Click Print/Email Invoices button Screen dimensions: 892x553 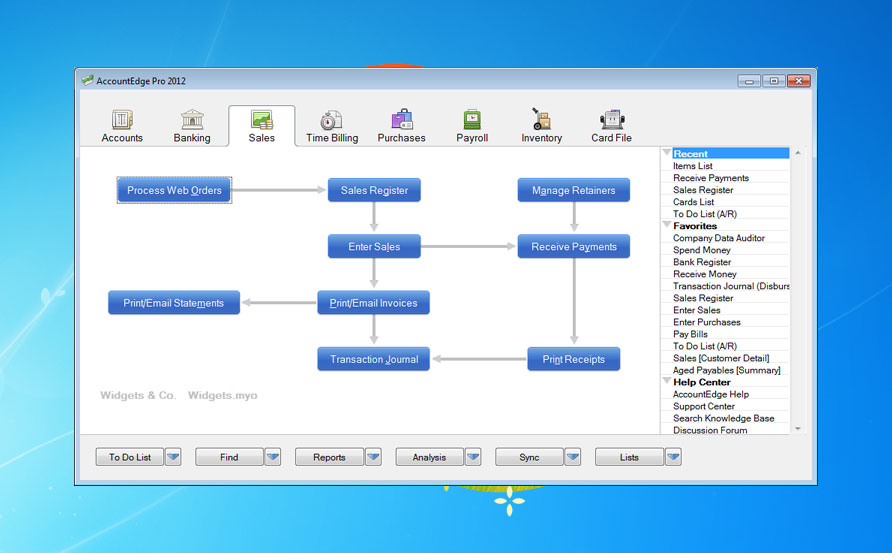374,303
